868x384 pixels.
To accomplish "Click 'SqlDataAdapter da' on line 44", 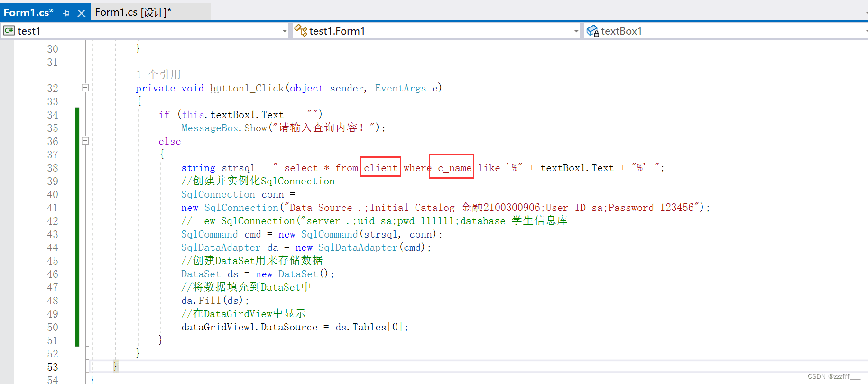I will tap(230, 247).
